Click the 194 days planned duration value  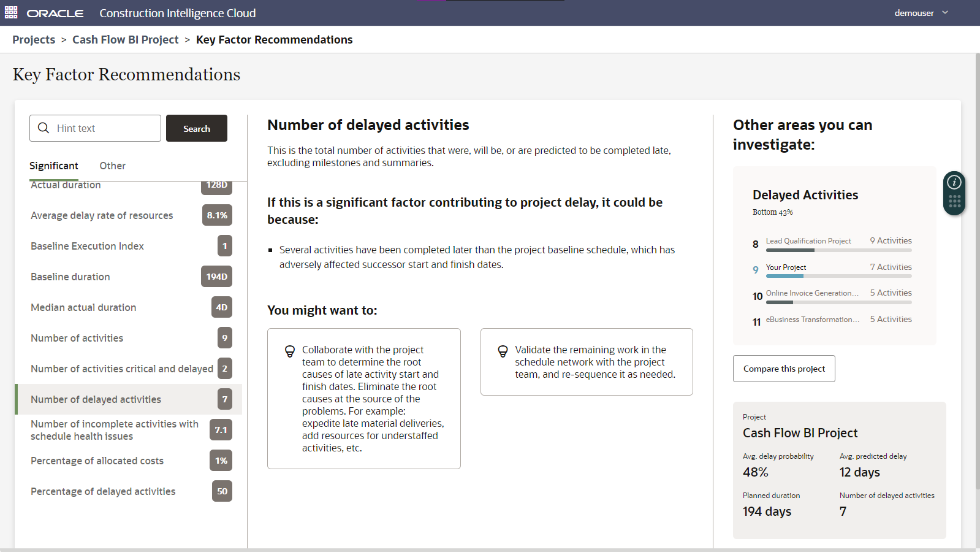click(x=767, y=512)
